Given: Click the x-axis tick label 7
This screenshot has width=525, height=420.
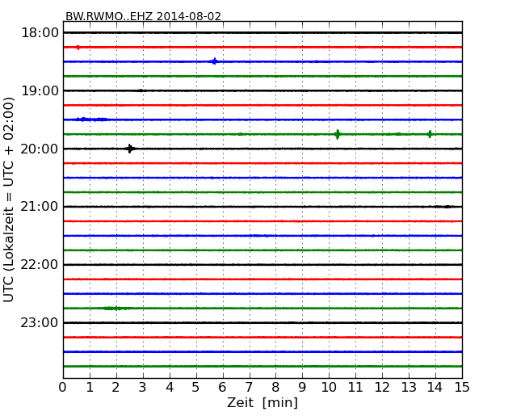Looking at the screenshot, I should (249, 388).
